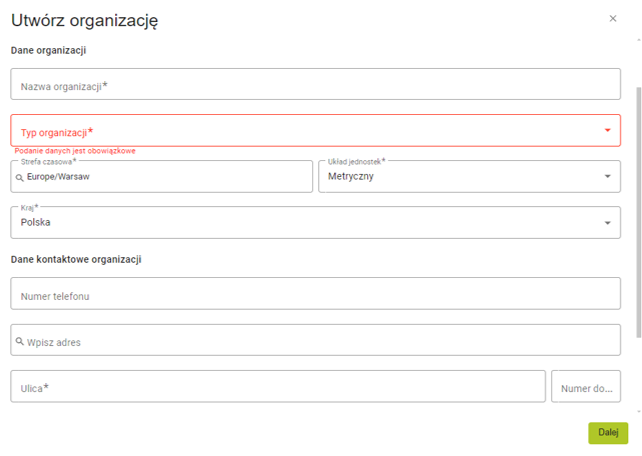Click the Metryczny unit system value

point(351,177)
